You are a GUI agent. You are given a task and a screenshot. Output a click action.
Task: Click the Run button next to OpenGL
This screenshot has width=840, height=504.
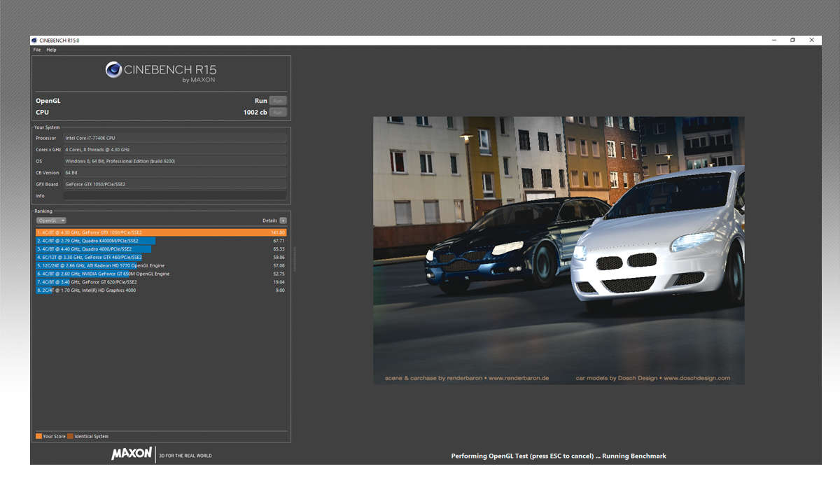[x=278, y=101]
